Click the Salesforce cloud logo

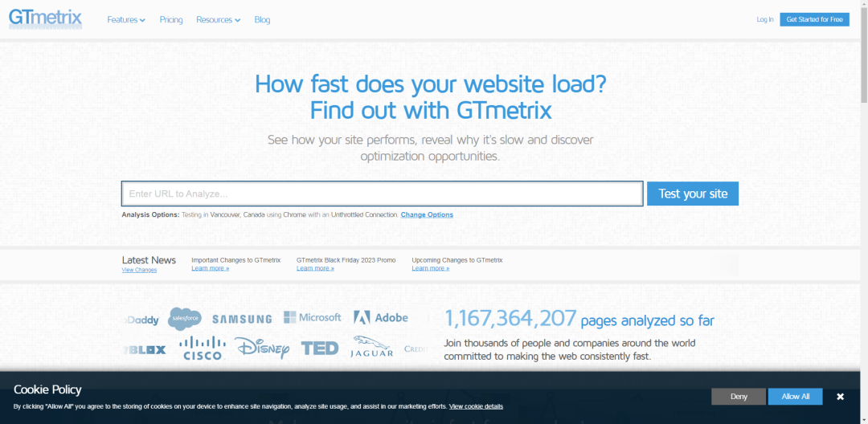click(x=185, y=318)
